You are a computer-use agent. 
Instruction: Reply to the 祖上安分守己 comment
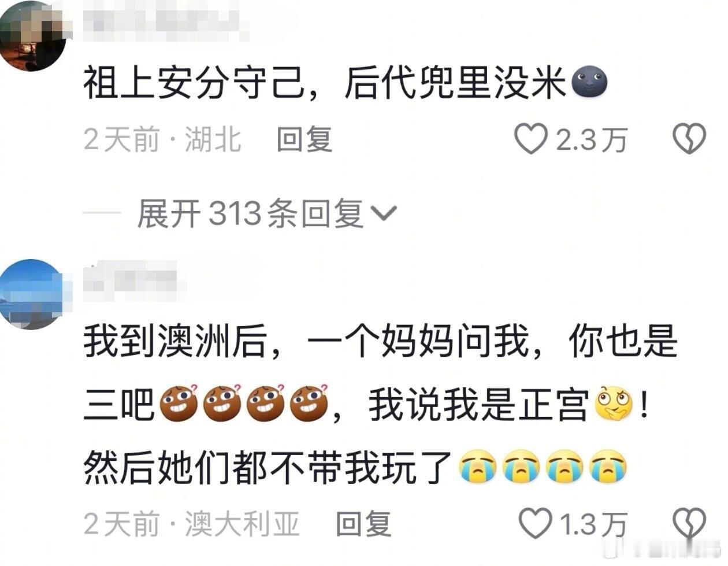(x=304, y=139)
